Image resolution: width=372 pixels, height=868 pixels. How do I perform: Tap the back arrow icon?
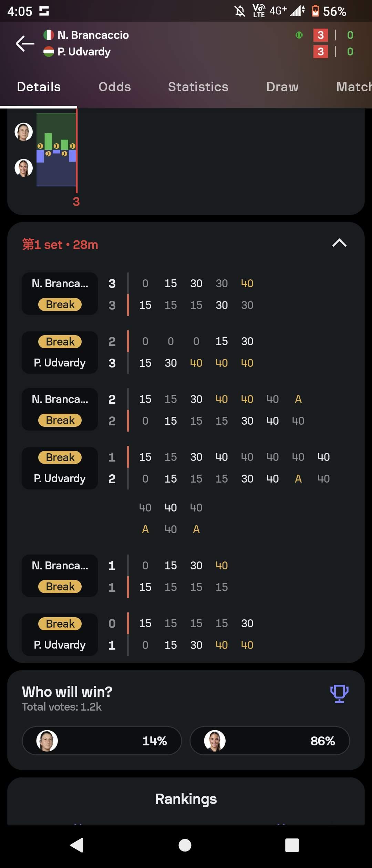25,43
